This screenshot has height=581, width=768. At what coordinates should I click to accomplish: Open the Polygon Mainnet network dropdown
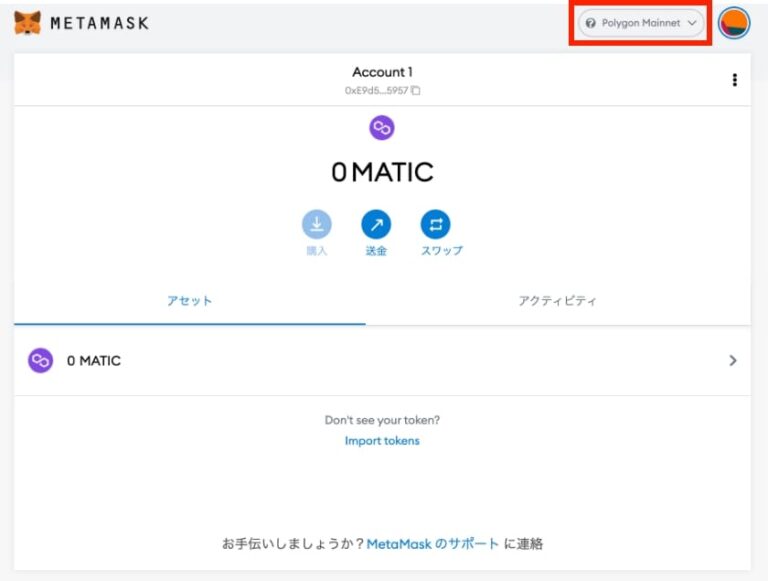(641, 23)
